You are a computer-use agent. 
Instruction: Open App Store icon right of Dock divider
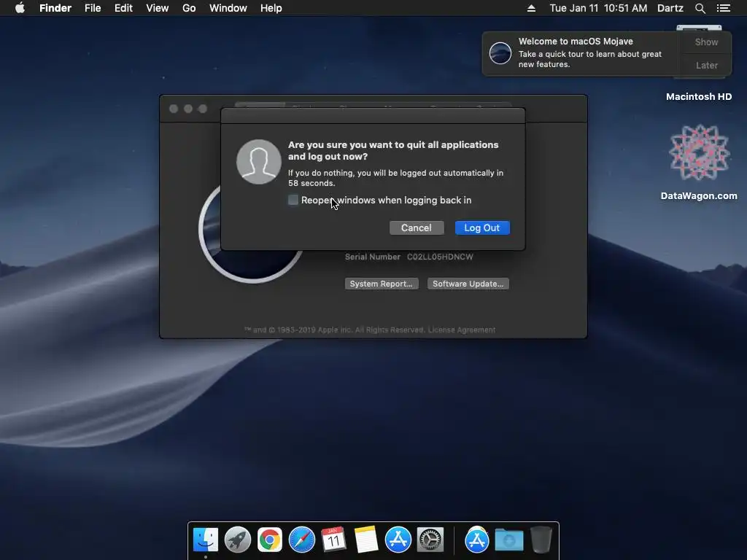click(x=477, y=540)
